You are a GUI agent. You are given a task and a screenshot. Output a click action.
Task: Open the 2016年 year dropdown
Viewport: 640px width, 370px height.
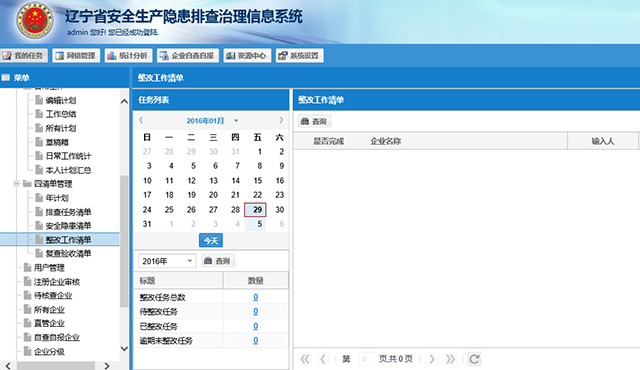point(167,261)
